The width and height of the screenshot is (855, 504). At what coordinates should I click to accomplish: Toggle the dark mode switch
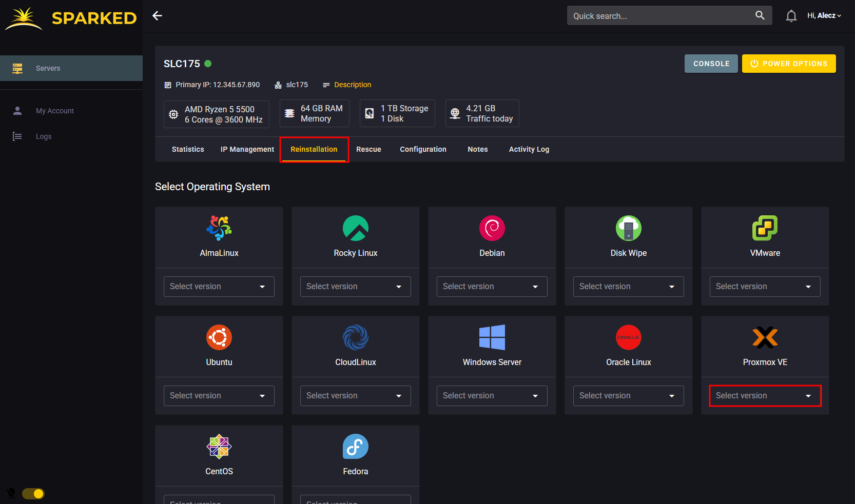pyautogui.click(x=33, y=494)
